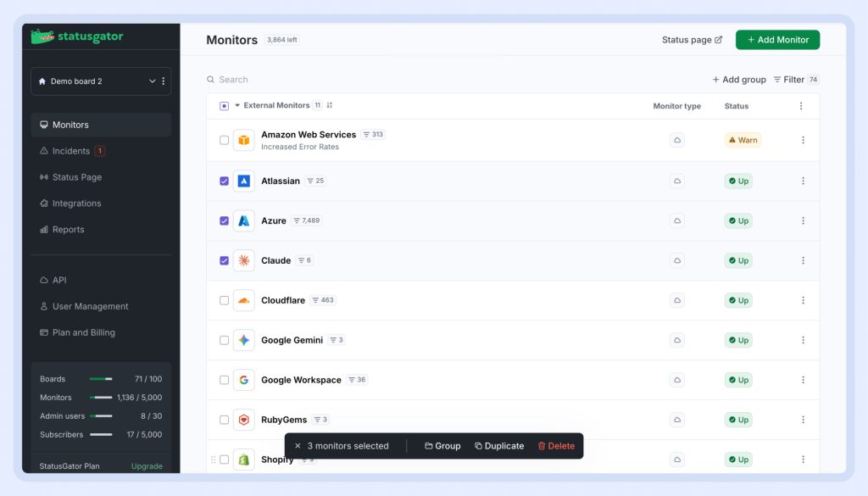The height and width of the screenshot is (496, 868).
Task: Click the cloud monitor type icon for Azure
Action: click(677, 221)
